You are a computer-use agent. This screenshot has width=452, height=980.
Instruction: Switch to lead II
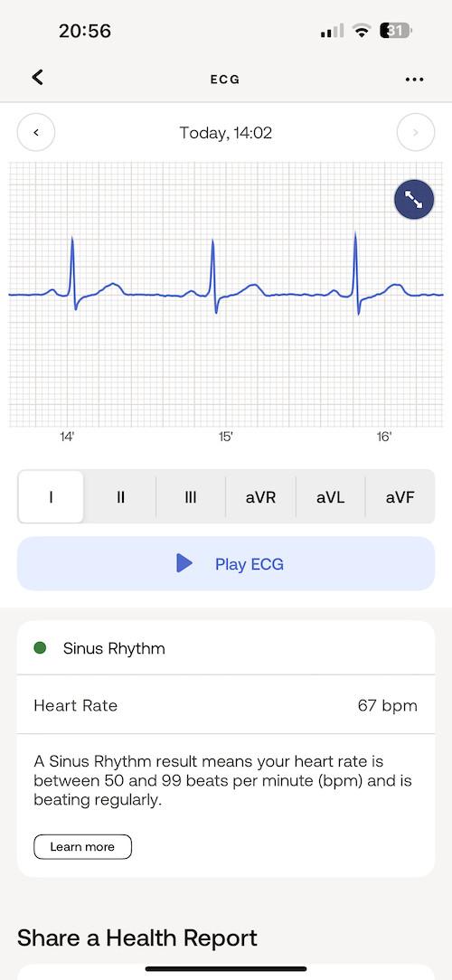point(120,497)
